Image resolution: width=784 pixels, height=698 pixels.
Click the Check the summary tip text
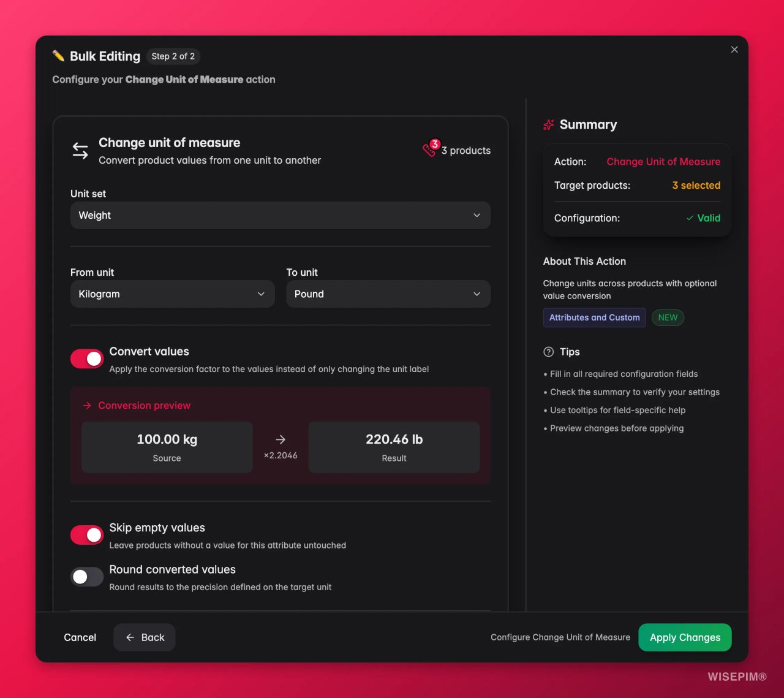tap(635, 392)
